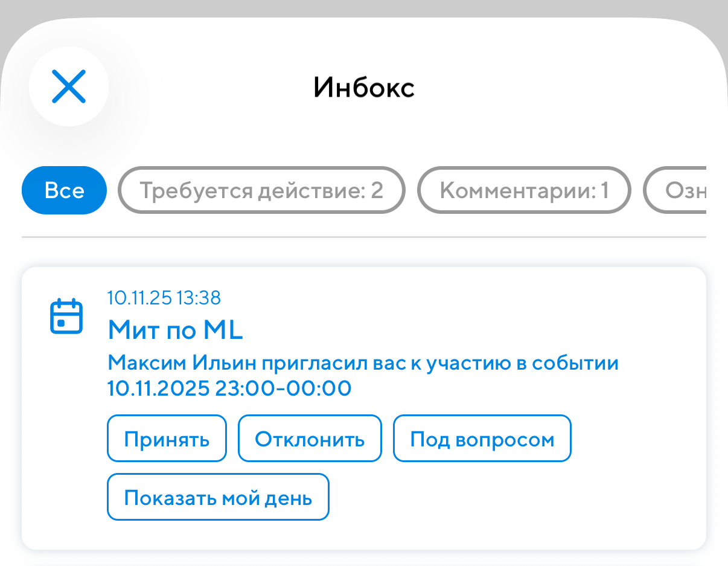This screenshot has height=566, width=728.
Task: Switch to "Комментарии: 1" filter
Action: tap(524, 190)
